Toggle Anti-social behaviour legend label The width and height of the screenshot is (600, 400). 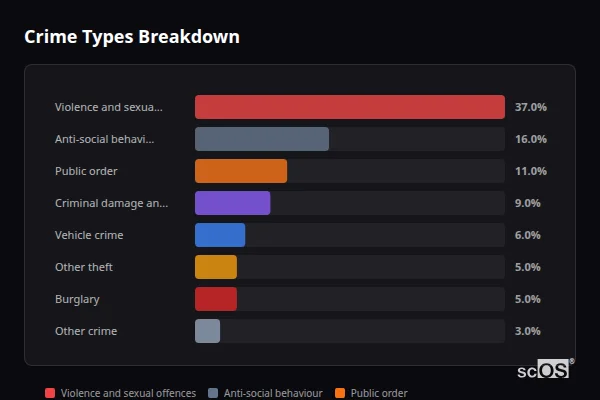(x=273, y=393)
